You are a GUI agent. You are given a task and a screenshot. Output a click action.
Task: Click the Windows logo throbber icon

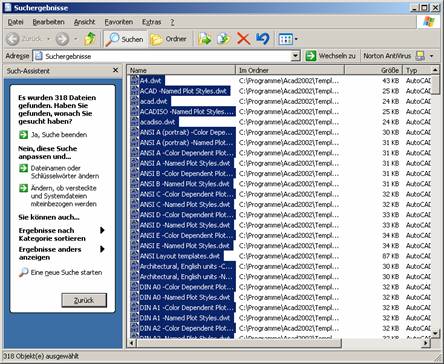[429, 21]
